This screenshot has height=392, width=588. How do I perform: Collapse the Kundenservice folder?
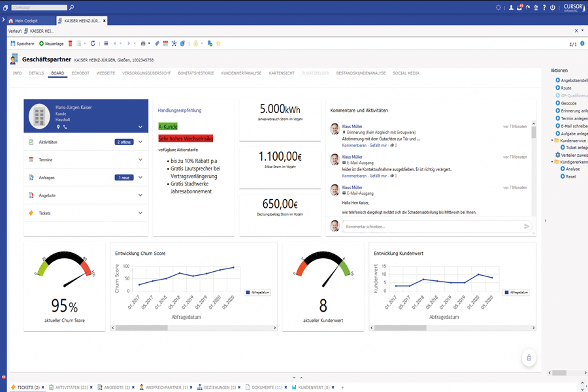point(551,140)
